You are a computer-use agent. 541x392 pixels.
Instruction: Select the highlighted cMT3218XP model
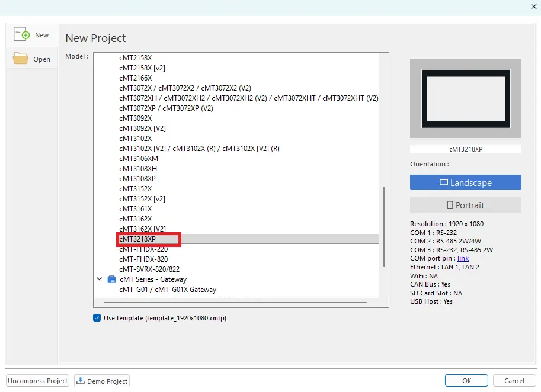148,239
